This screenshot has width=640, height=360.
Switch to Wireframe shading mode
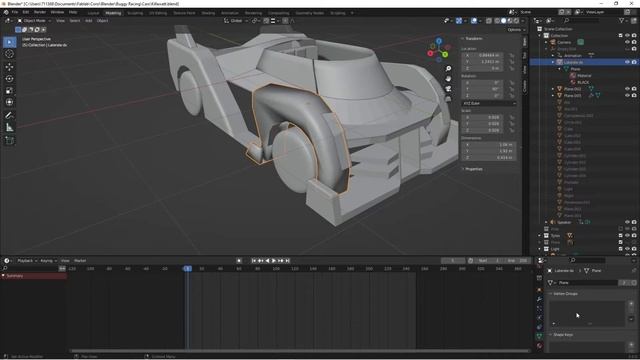coord(497,20)
